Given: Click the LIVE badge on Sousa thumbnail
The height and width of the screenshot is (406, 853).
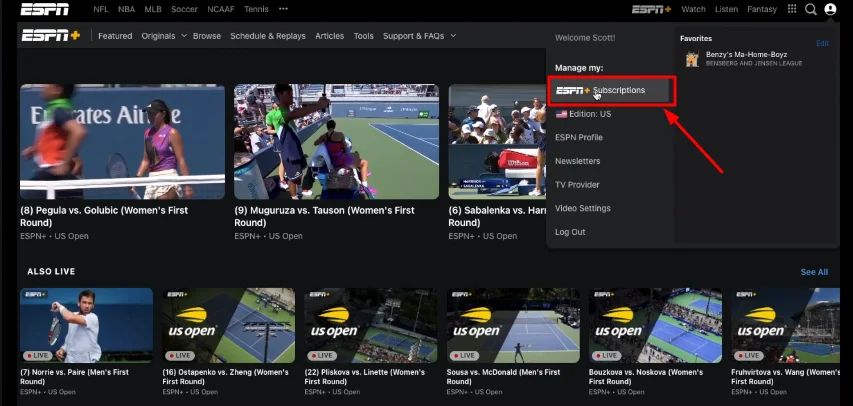Looking at the screenshot, I should pyautogui.click(x=464, y=355).
